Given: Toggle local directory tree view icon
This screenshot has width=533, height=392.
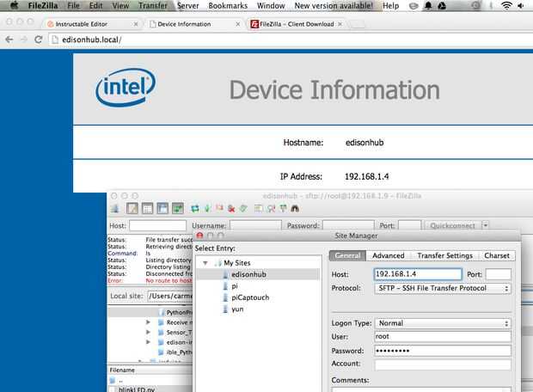Looking at the screenshot, I should click(147, 208).
